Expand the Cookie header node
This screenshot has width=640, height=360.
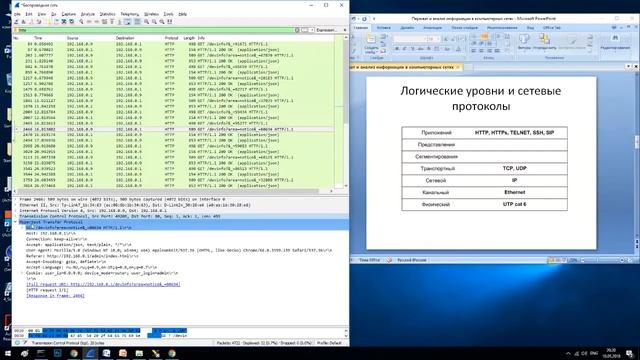tap(22, 273)
